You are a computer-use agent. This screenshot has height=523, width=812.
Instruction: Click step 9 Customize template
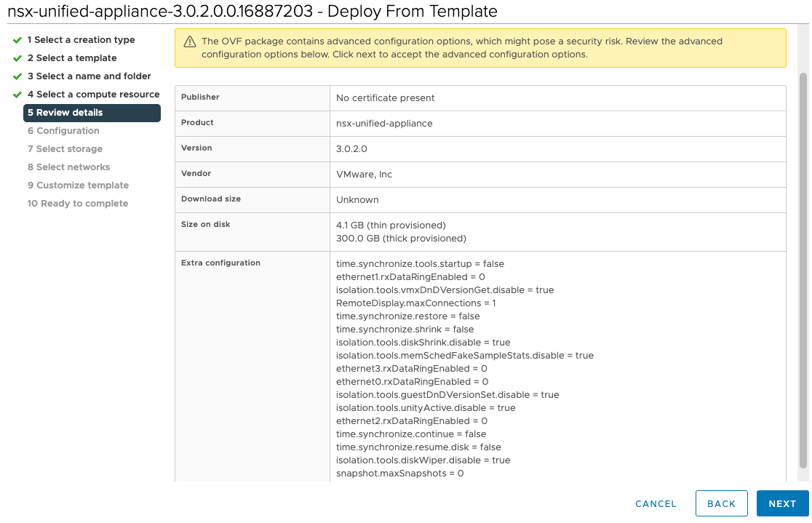pyautogui.click(x=78, y=185)
